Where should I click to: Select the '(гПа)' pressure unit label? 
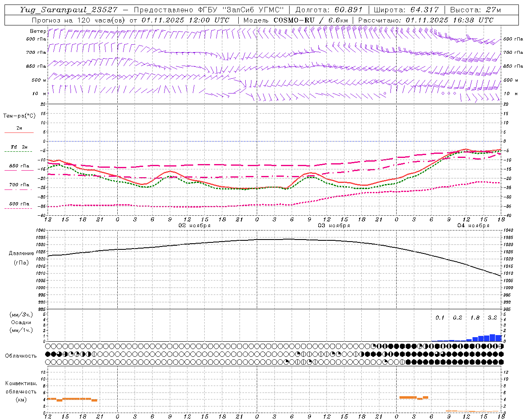click(x=21, y=263)
